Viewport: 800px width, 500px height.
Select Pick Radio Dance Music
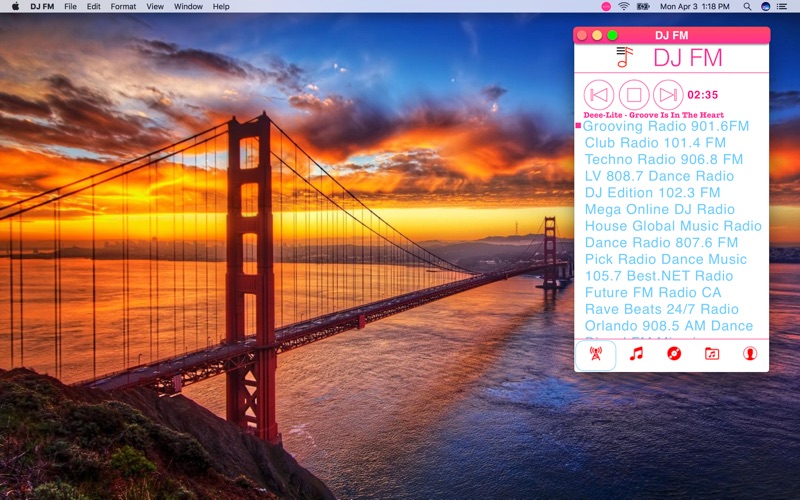coord(666,259)
